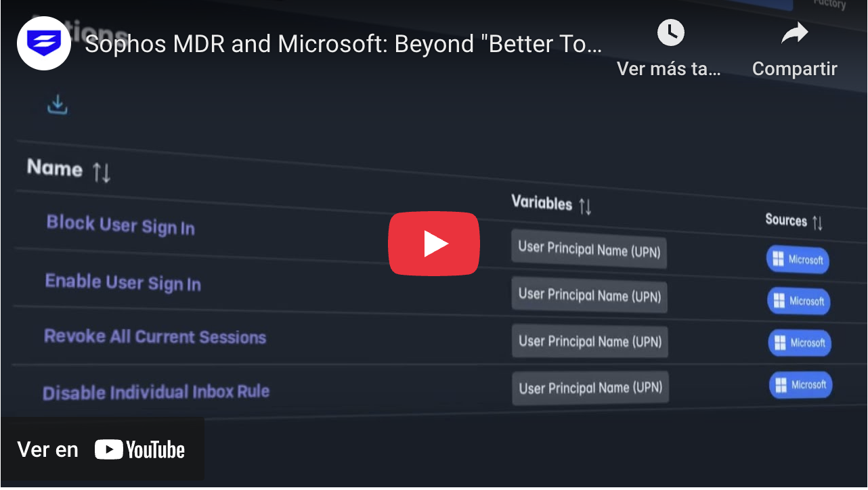Open video via Ver en YouTube

[x=102, y=449]
